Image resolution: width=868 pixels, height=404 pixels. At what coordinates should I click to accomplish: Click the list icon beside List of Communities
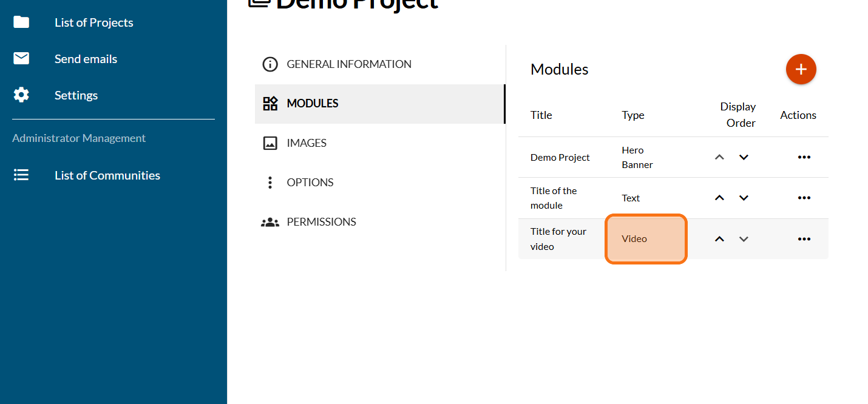point(21,175)
